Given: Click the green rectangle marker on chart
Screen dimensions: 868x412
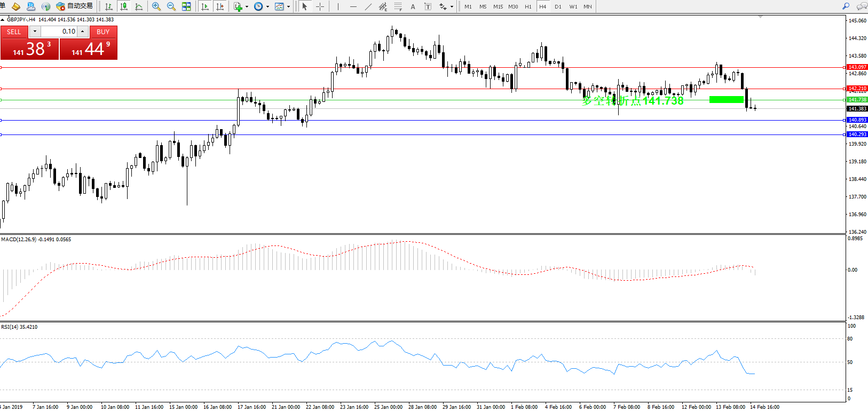Looking at the screenshot, I should click(726, 99).
